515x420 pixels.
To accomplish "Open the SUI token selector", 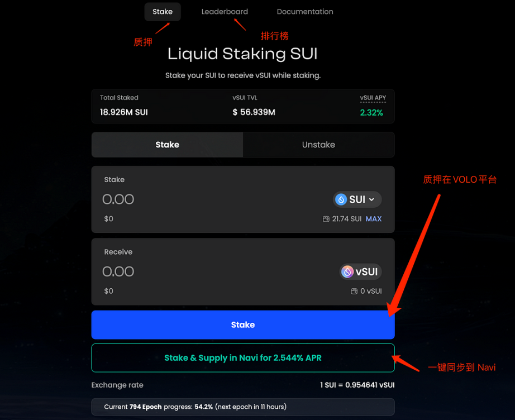I will click(x=357, y=199).
